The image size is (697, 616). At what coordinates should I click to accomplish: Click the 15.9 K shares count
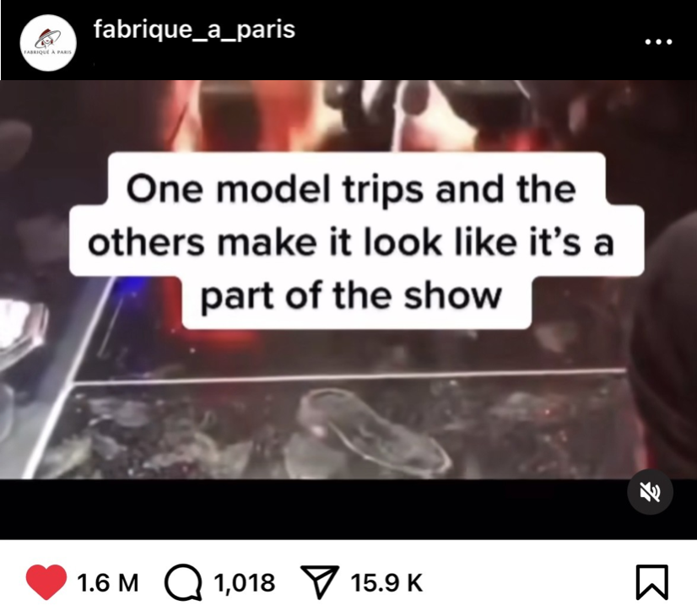tap(386, 582)
